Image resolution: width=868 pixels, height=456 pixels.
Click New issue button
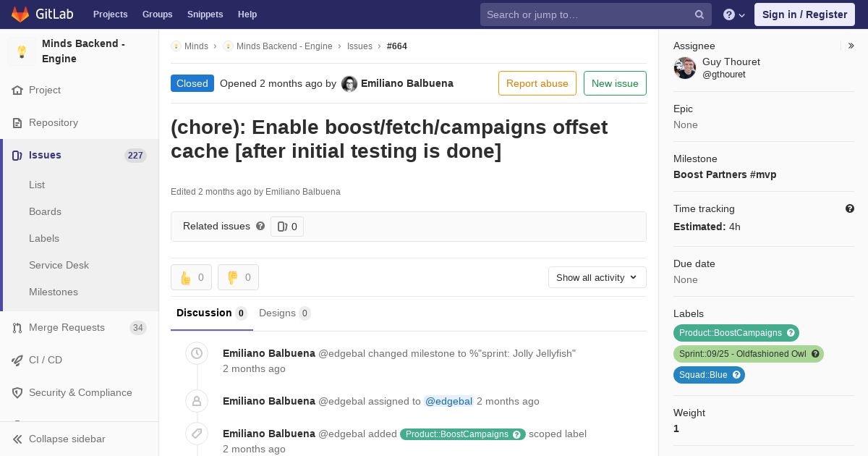[x=615, y=83]
